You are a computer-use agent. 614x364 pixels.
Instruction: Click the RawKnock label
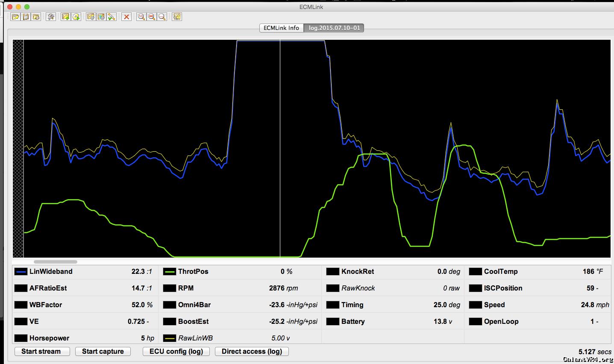point(358,288)
